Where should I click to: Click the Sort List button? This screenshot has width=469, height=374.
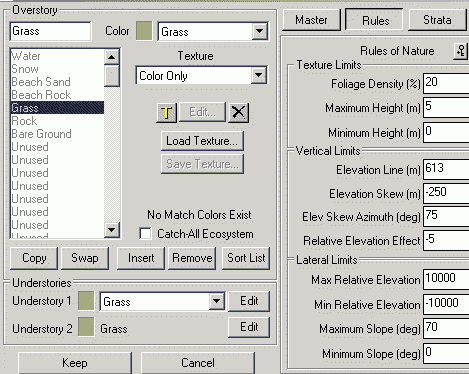point(246,258)
